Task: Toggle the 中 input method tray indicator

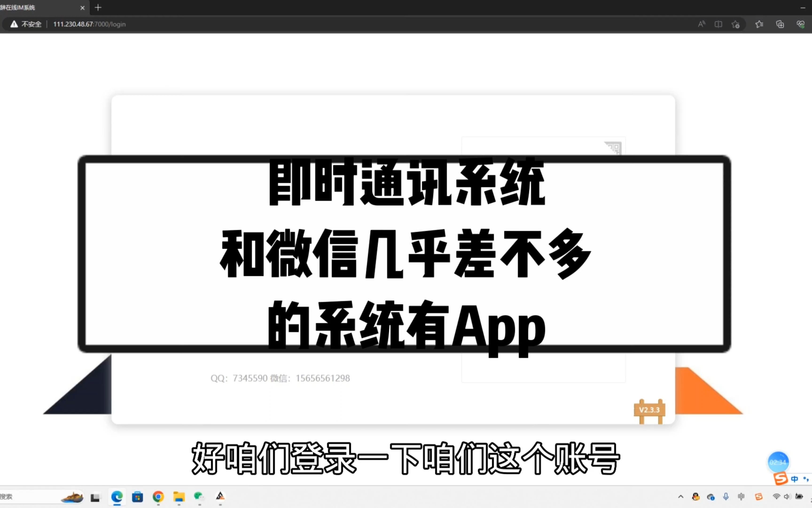Action: coord(741,496)
